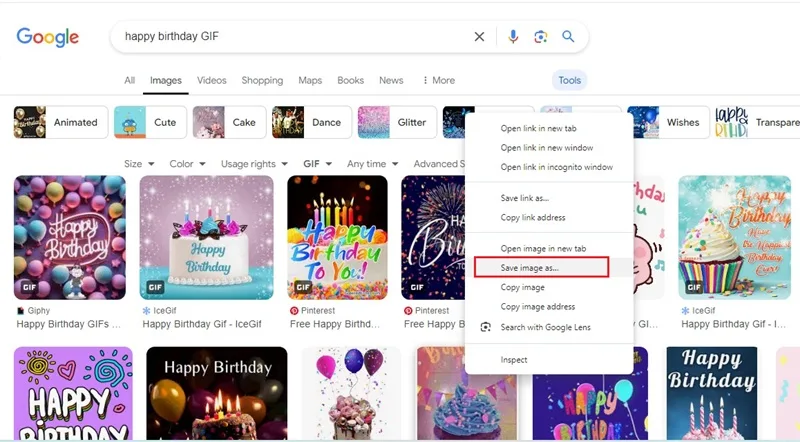Expand the Any time dropdown
This screenshot has width=800, height=442.
[372, 164]
